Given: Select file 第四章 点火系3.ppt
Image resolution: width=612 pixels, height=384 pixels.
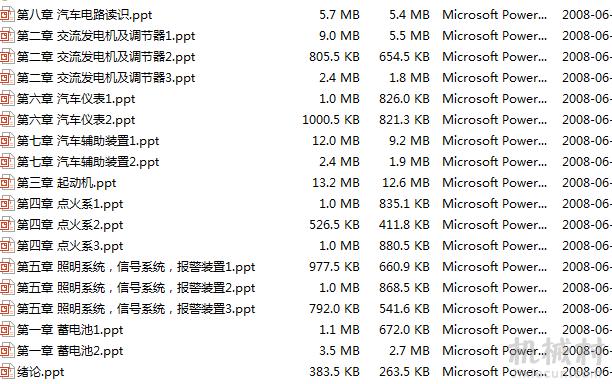Looking at the screenshot, I should pyautogui.click(x=70, y=246).
